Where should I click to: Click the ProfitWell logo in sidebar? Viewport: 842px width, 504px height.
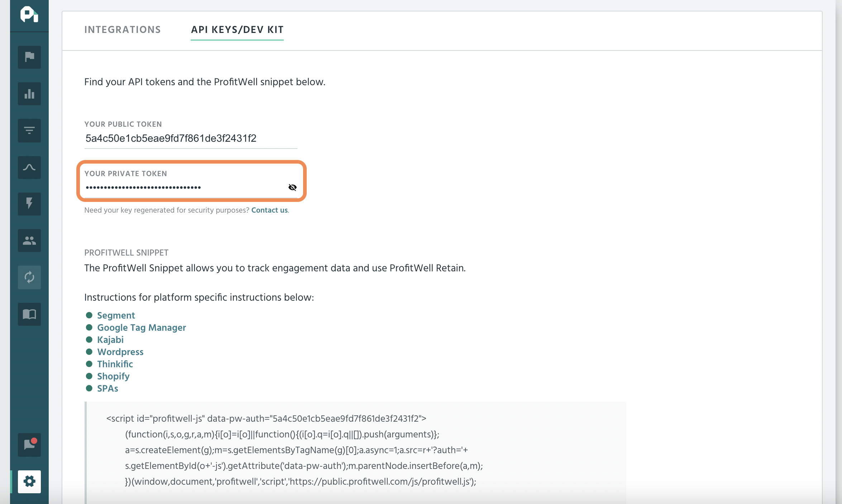pos(29,15)
